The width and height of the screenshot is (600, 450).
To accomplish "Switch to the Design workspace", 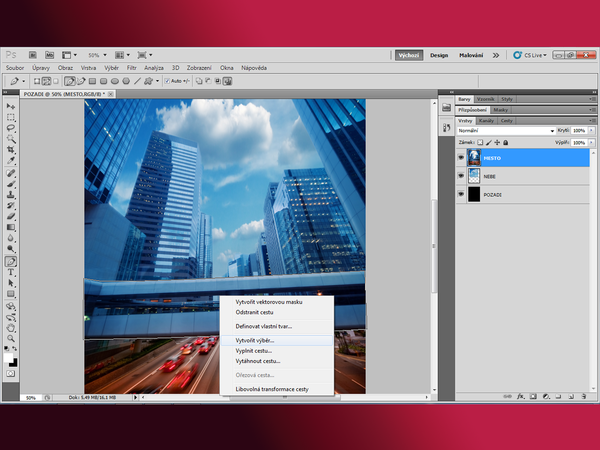I will [439, 55].
